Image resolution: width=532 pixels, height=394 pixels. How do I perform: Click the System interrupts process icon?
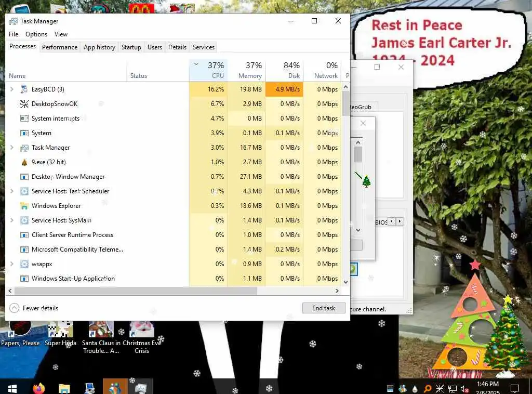pyautogui.click(x=24, y=119)
